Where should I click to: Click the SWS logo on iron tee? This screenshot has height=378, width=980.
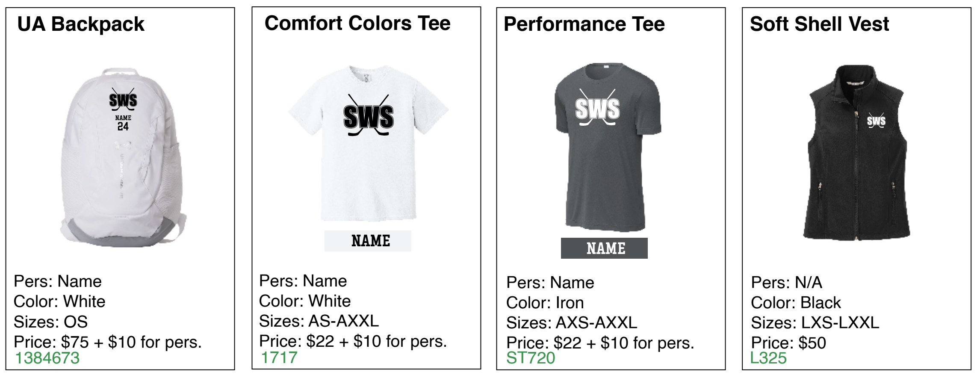[x=597, y=108]
